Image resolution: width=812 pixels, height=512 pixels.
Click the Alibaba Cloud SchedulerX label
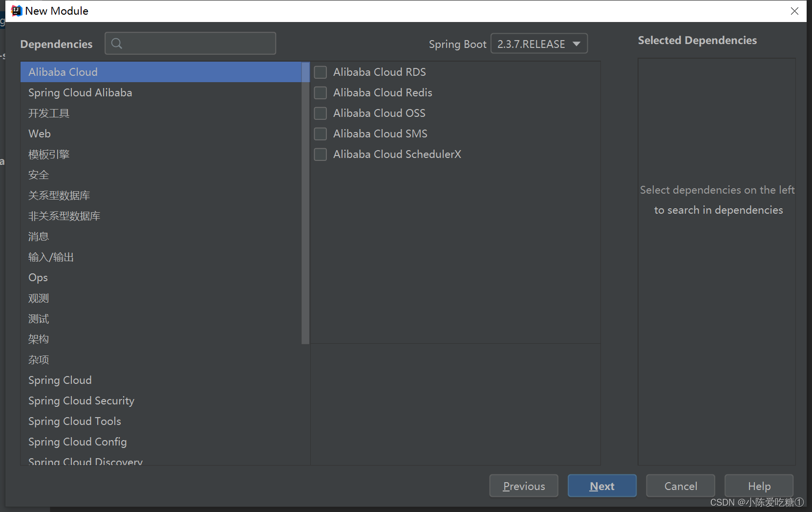pos(397,154)
